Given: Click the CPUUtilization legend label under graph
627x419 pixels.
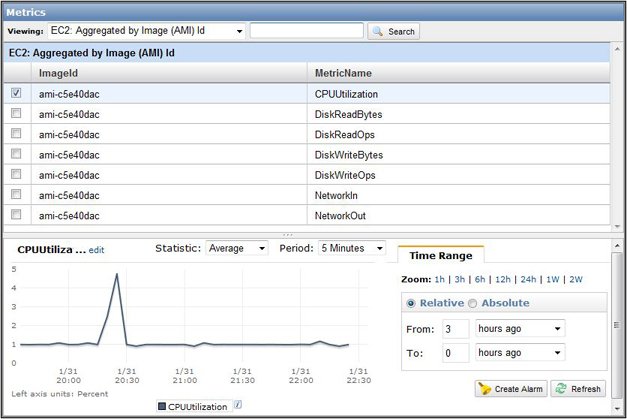Looking at the screenshot, I should (198, 407).
